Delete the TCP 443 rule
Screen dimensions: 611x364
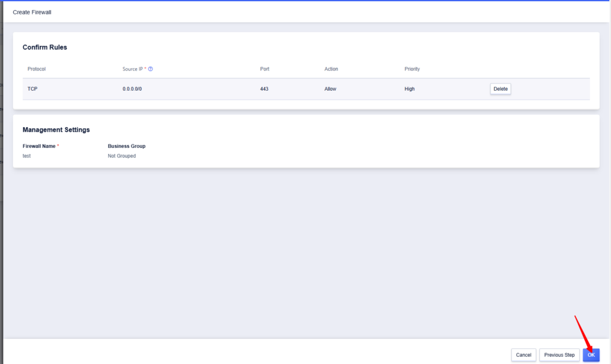point(501,89)
